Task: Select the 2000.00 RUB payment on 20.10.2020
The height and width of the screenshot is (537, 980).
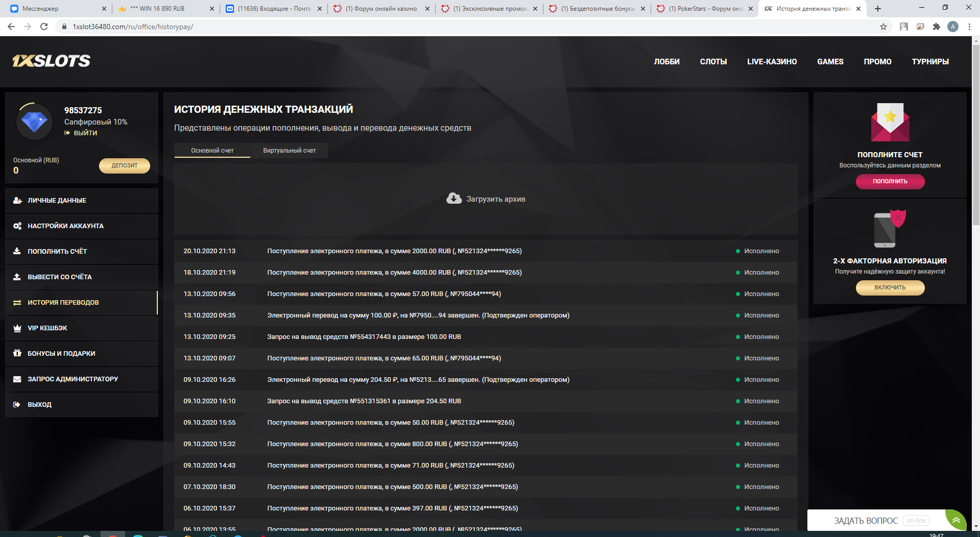Action: [x=394, y=251]
